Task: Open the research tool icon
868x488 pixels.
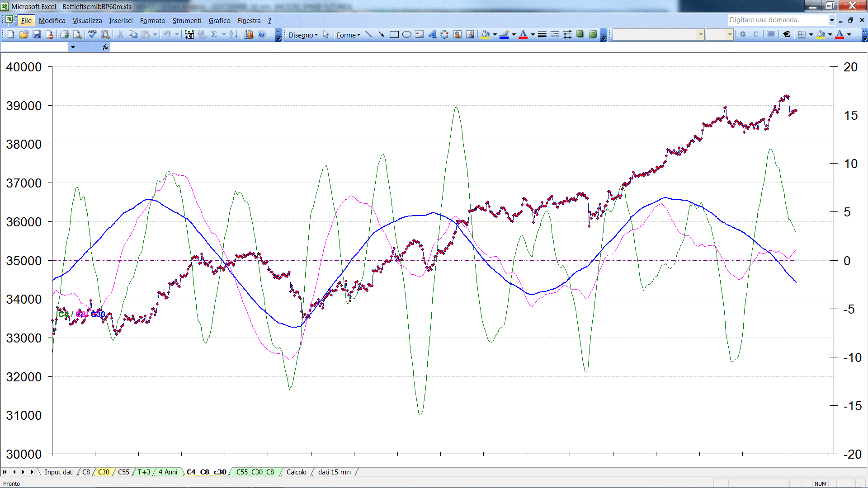Action: tap(105, 34)
